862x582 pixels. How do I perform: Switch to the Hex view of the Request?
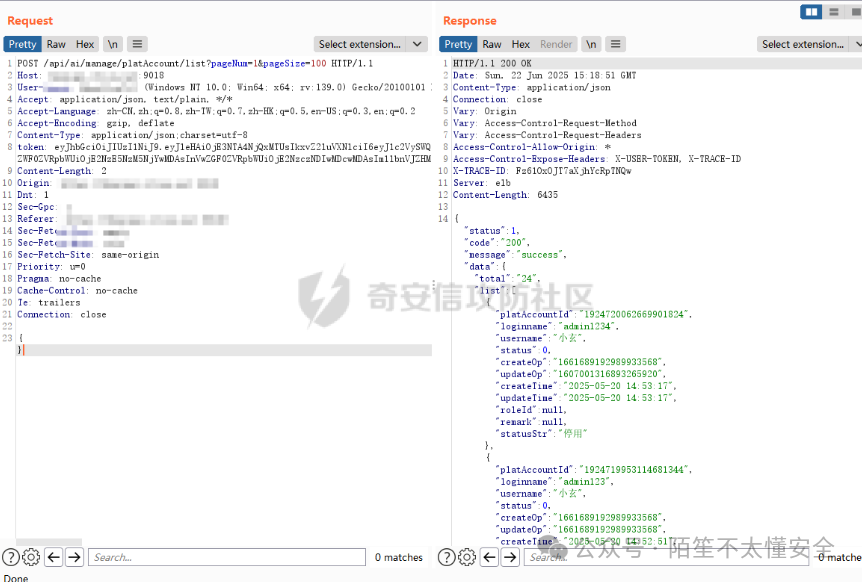pos(85,43)
